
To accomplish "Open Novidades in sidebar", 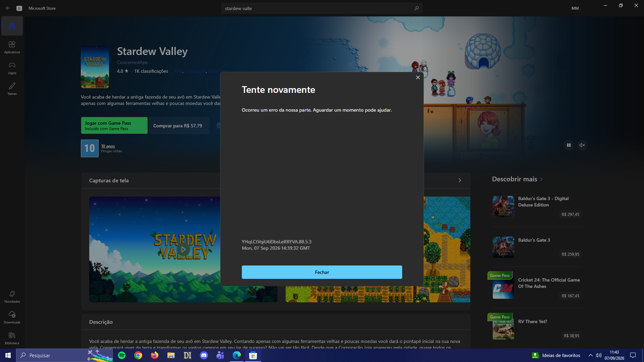I will coord(12,297).
